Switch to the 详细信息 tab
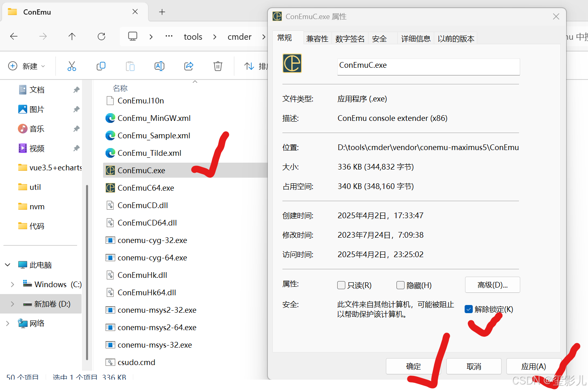Viewport: 588px width, 391px height. (x=416, y=39)
